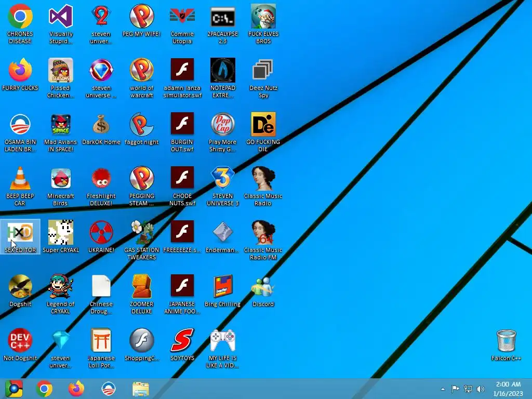
Task: Open the Start menu button on taskbar
Action: pos(14,389)
